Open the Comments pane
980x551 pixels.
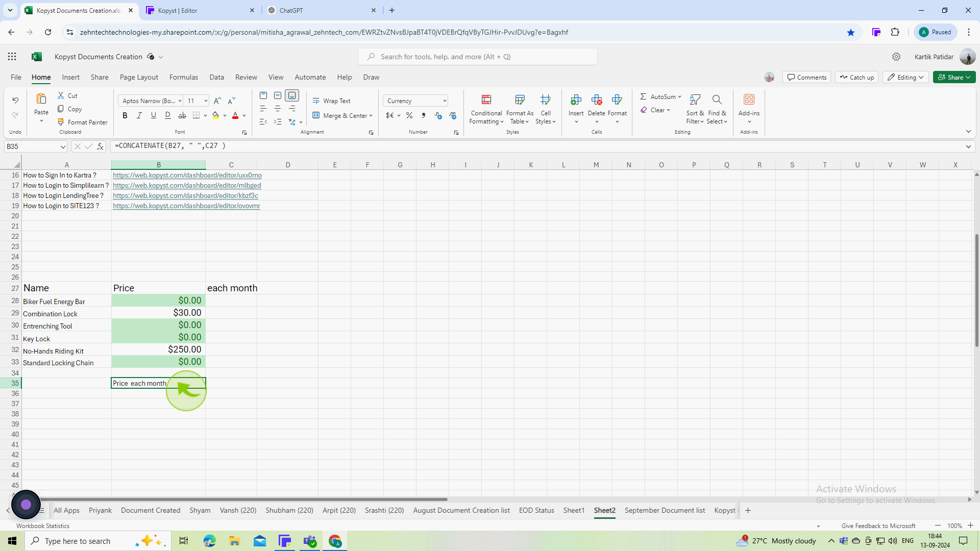pos(806,78)
